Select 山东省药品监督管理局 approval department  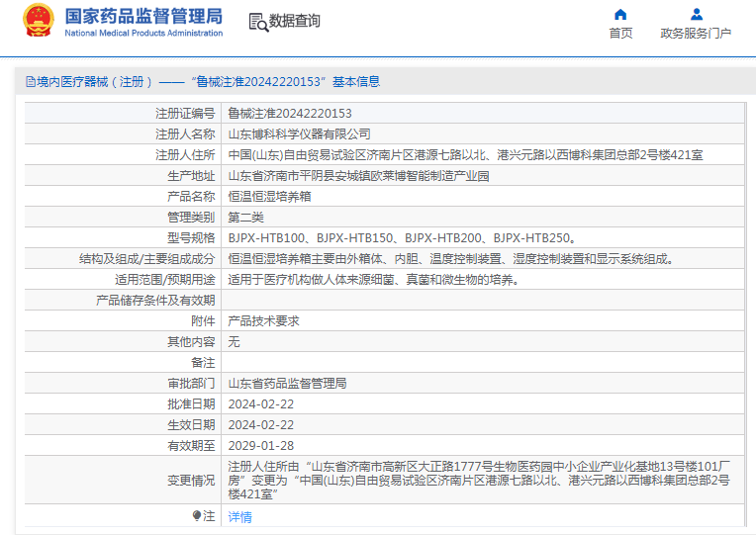[287, 383]
